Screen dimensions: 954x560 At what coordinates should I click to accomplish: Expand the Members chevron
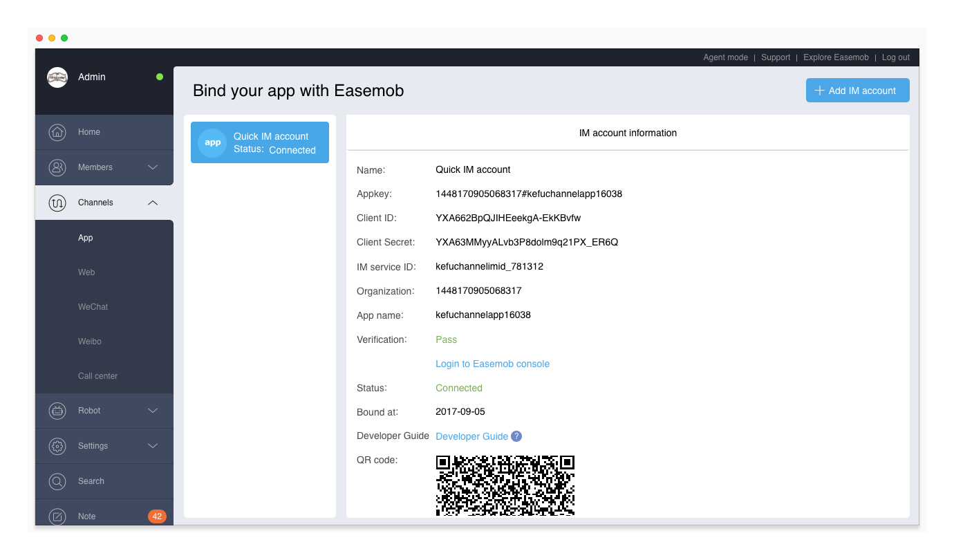[x=153, y=167]
